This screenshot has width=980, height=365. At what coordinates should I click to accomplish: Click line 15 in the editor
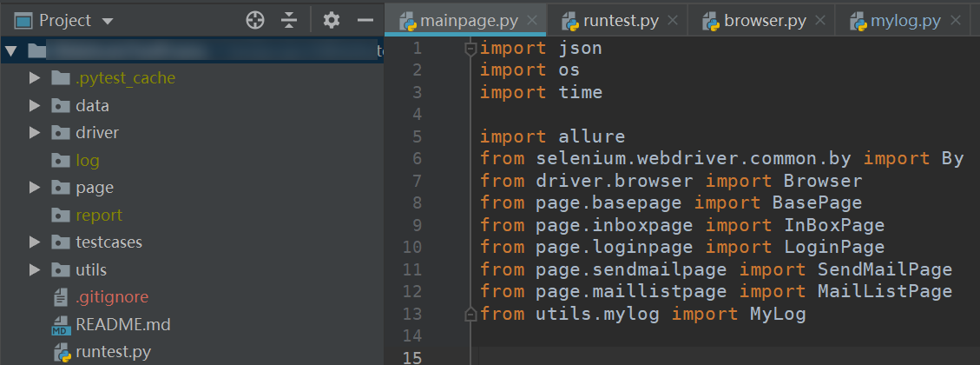pyautogui.click(x=694, y=357)
